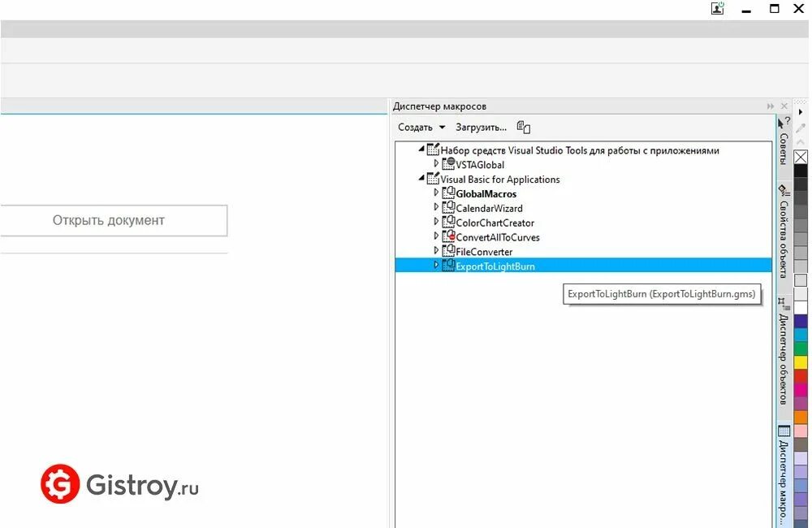
Task: Expand the GlobalMacros project arrow
Action: tap(436, 193)
